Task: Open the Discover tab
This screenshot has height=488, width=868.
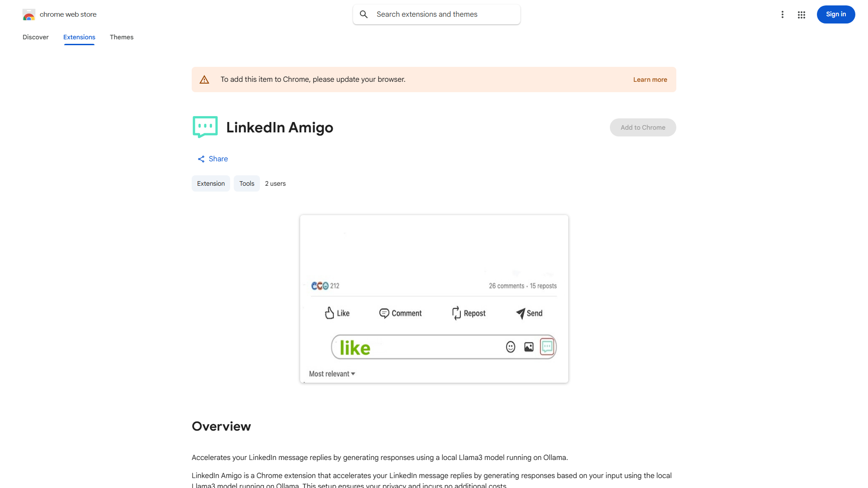Action: [x=35, y=37]
